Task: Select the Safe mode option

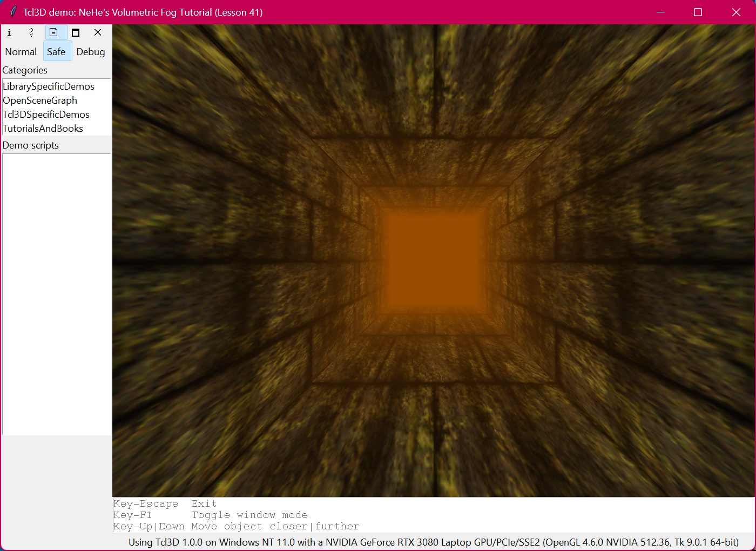Action: point(56,52)
